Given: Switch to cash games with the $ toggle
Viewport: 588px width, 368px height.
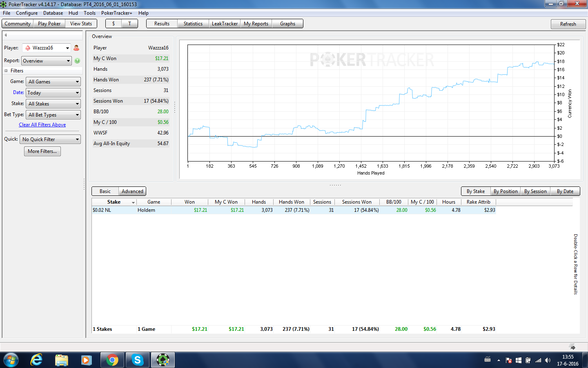Looking at the screenshot, I should coord(114,24).
